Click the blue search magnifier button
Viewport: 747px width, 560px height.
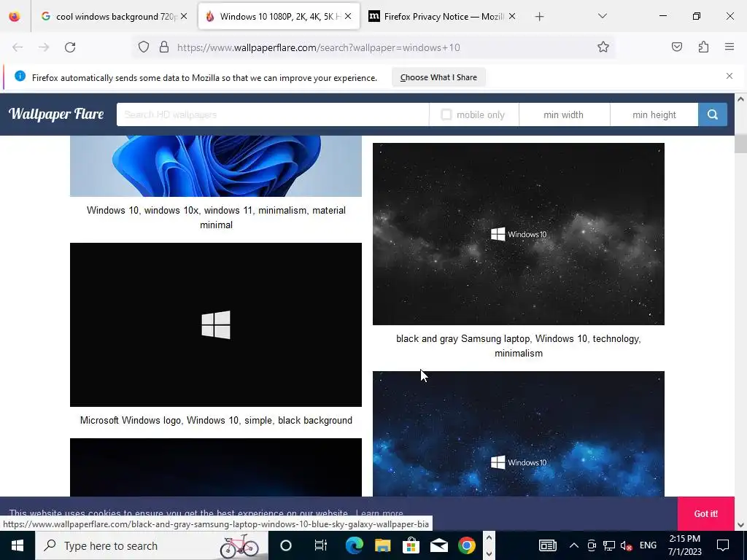(x=713, y=114)
